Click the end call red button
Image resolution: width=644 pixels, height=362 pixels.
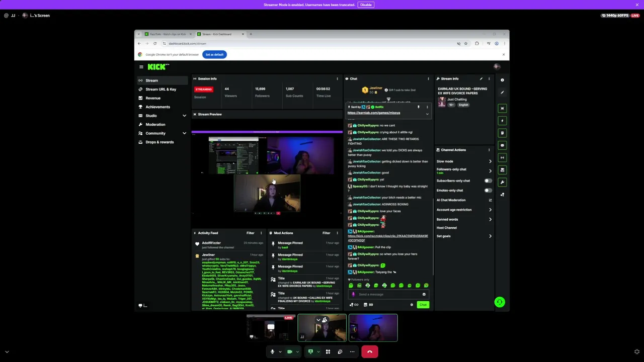point(370,352)
